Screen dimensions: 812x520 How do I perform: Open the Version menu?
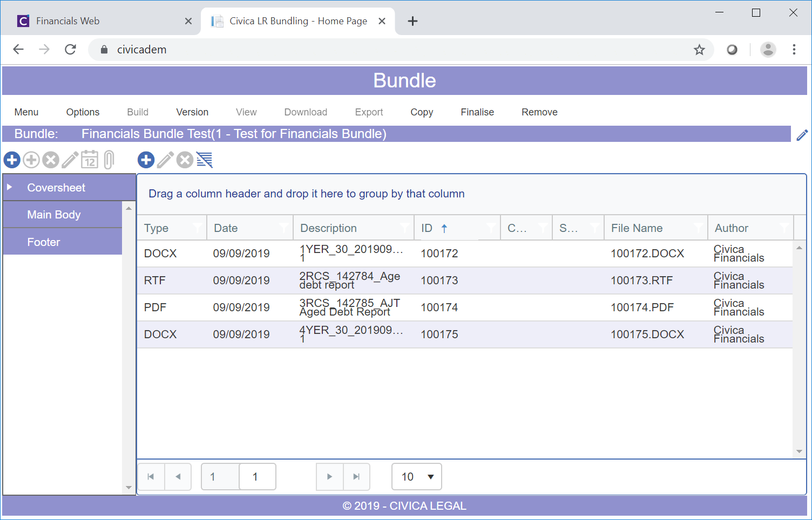[192, 112]
